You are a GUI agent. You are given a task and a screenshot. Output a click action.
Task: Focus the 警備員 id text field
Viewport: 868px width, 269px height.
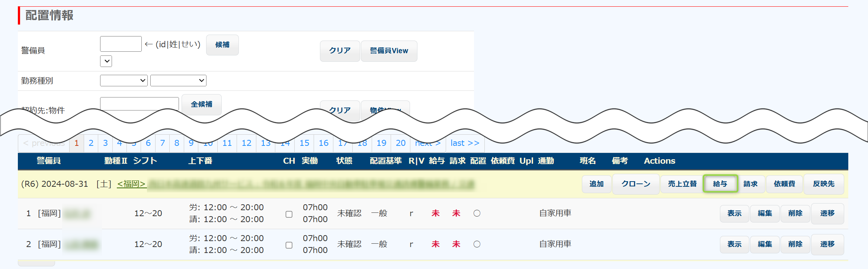[x=121, y=44]
